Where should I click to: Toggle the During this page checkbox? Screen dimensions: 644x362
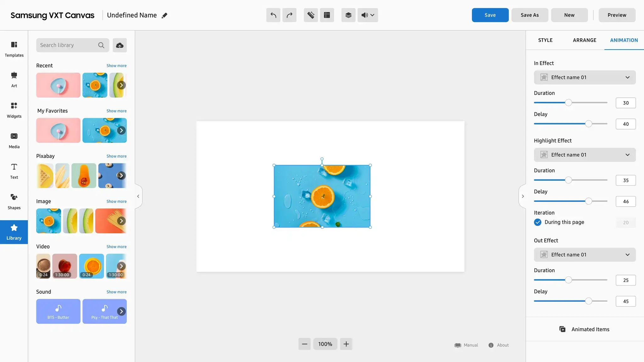(x=538, y=222)
